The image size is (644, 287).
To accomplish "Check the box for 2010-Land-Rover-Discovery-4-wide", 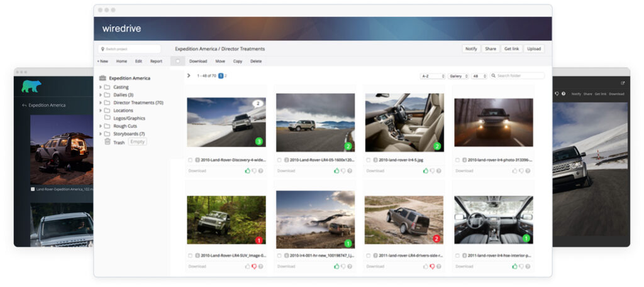I will click(x=190, y=160).
